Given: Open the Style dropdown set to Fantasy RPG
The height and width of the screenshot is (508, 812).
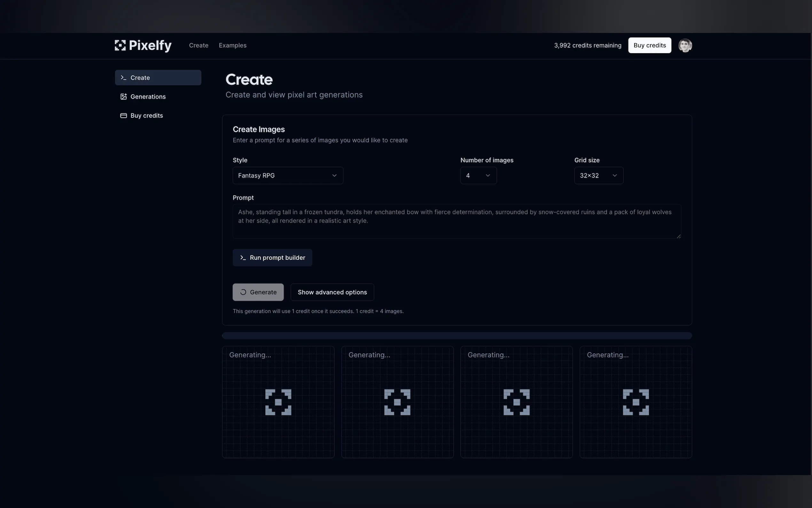Looking at the screenshot, I should pyautogui.click(x=288, y=175).
